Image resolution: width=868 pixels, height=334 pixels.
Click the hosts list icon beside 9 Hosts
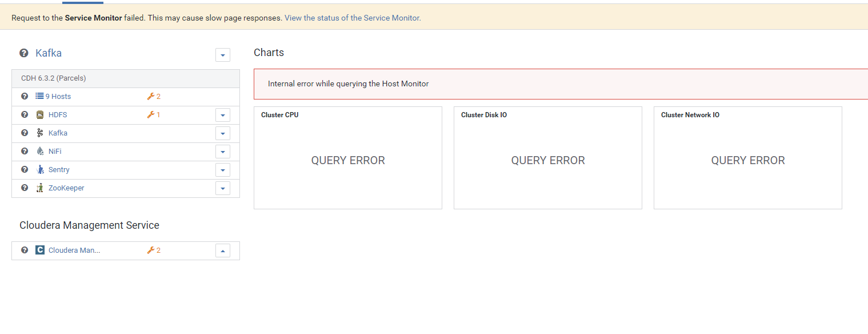[39, 96]
